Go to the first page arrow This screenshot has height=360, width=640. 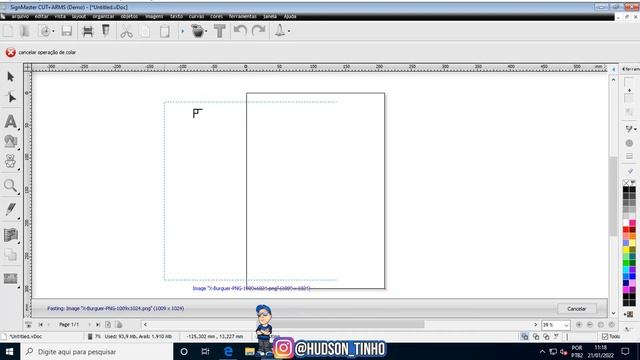[x=40, y=324]
